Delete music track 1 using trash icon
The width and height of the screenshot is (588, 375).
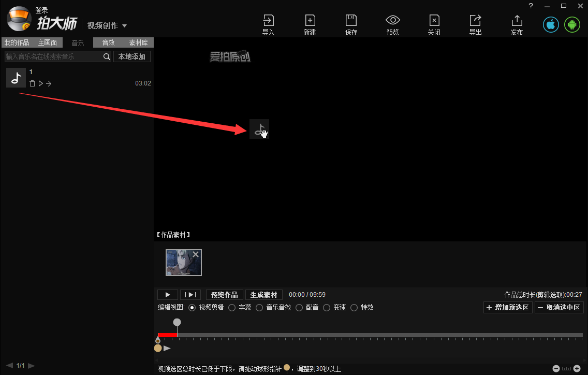[x=32, y=83]
